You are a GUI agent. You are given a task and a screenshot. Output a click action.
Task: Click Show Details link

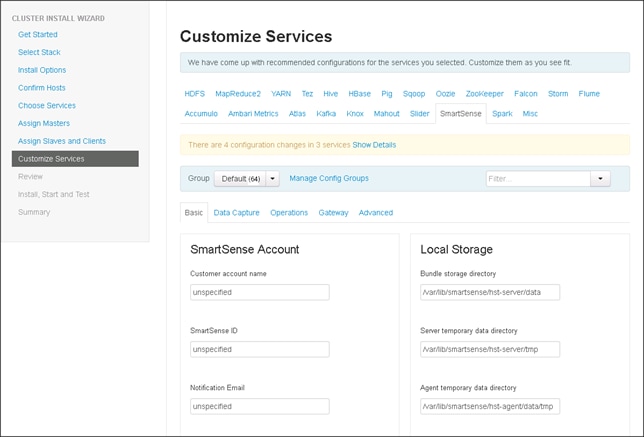point(374,145)
